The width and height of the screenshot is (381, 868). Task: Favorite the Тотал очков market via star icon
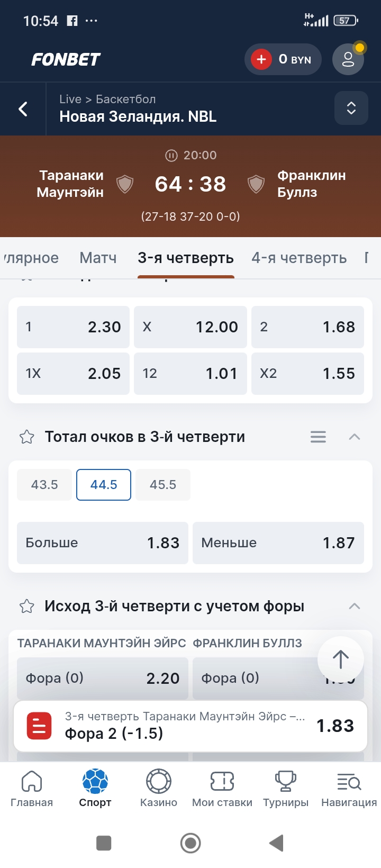click(x=26, y=437)
